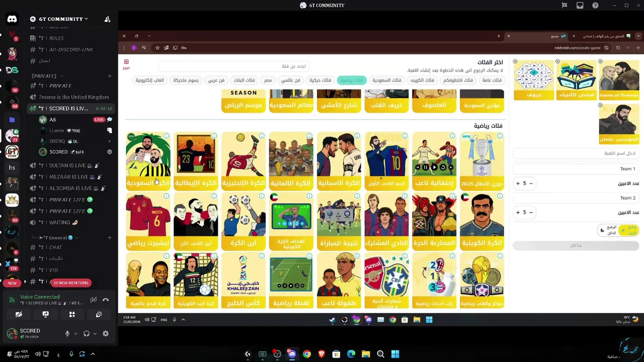Select the الكرة الإنجليزية category card
The height and width of the screenshot is (362, 644).
[244, 161]
